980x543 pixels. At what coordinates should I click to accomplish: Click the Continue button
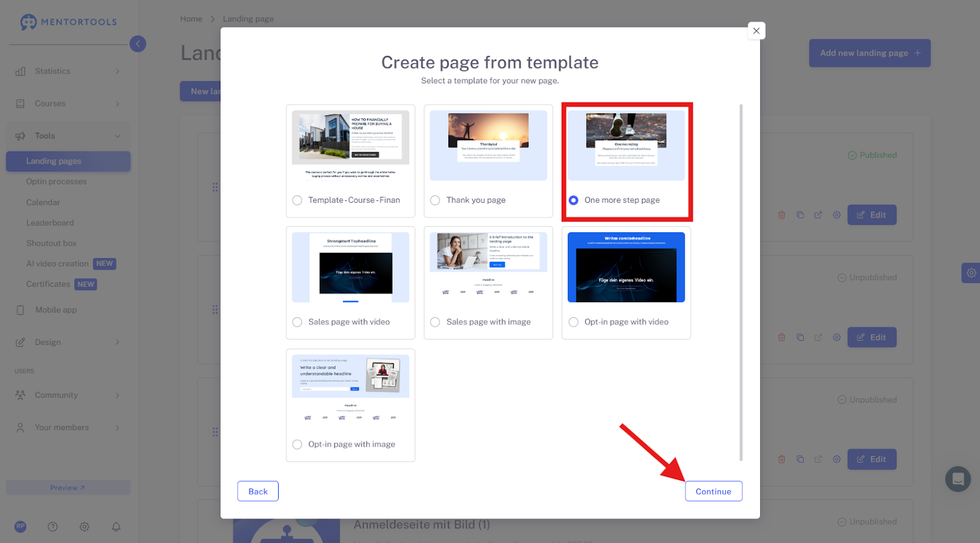(x=714, y=492)
